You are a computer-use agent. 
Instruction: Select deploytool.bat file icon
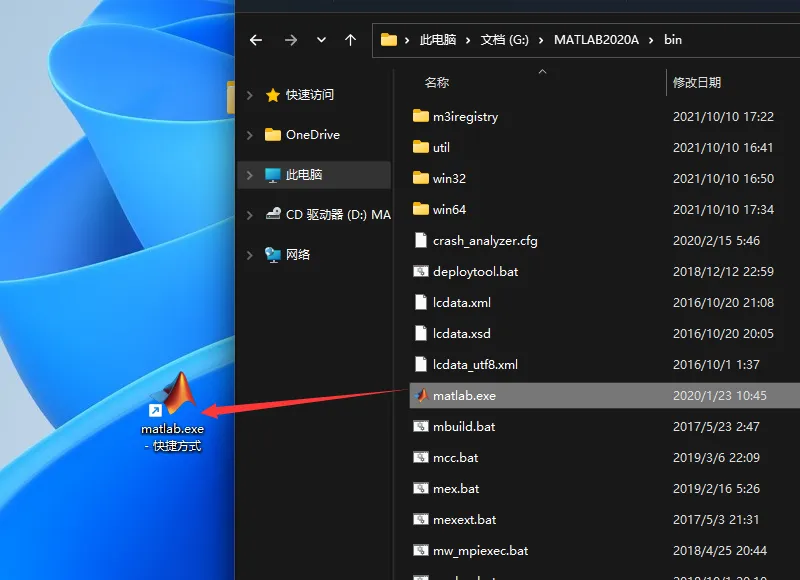[x=420, y=271]
